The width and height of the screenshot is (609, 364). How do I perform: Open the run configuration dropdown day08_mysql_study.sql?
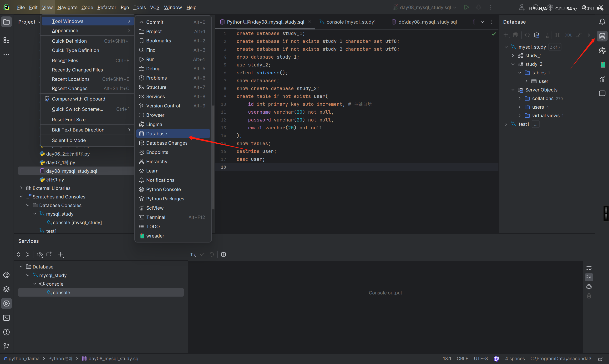pos(425,7)
